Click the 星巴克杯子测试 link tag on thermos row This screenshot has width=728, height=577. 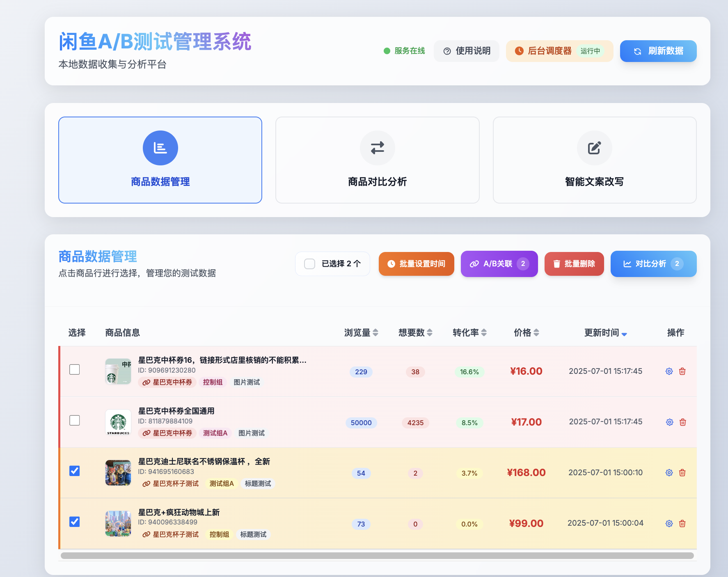pyautogui.click(x=171, y=484)
